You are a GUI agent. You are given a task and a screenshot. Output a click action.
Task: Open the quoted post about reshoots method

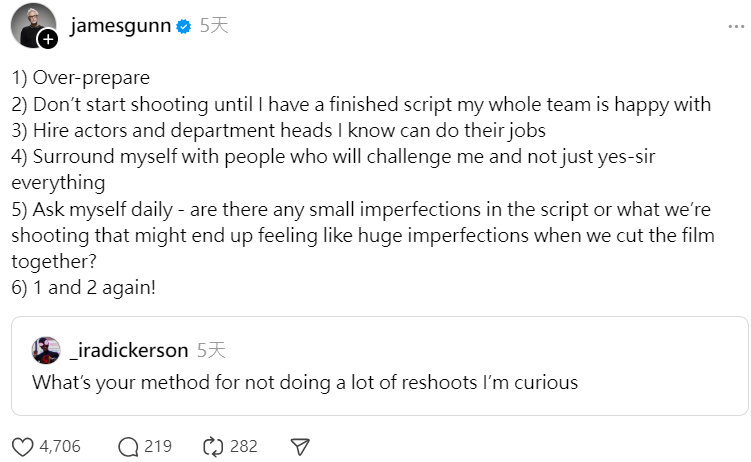(305, 382)
